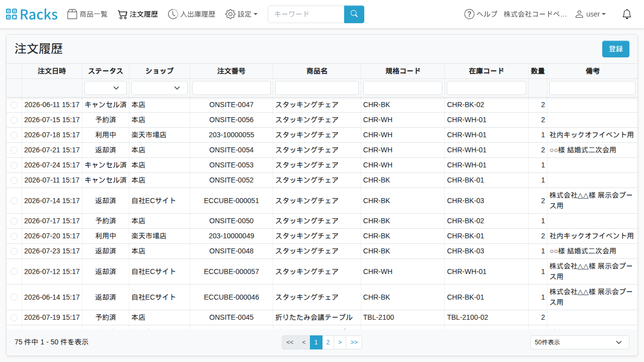Image resolution: width=644 pixels, height=362 pixels.
Task: Click the 折りたたみ会議テーブル product name
Action: [314, 317]
